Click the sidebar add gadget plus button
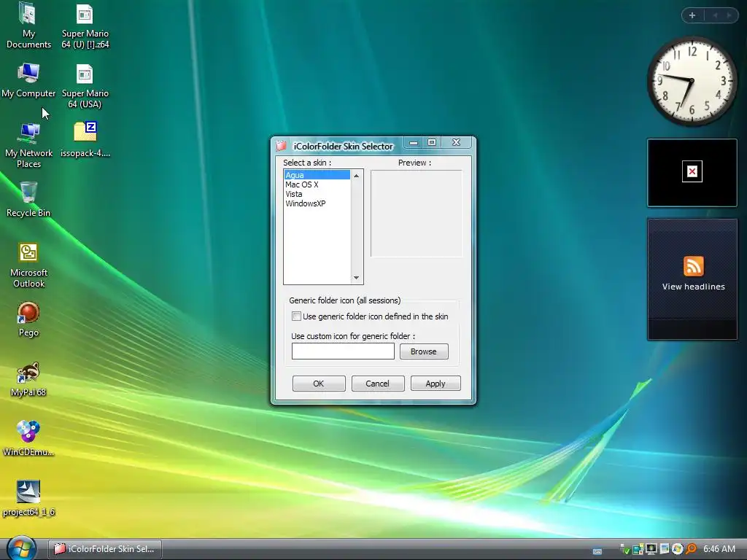Image resolution: width=747 pixels, height=560 pixels. pyautogui.click(x=692, y=15)
